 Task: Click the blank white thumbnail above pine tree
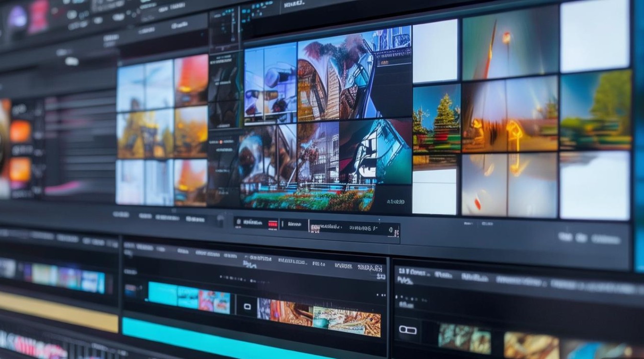436,51
